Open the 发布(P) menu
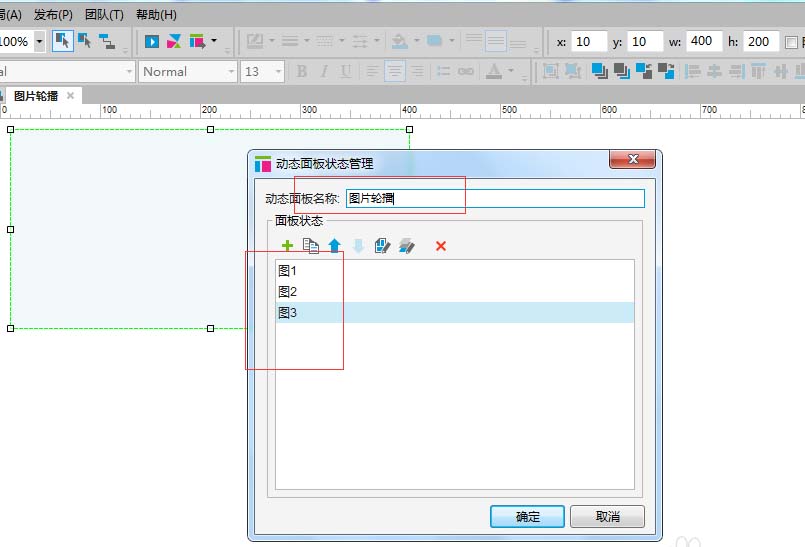Viewport: 805px width, 547px height. pos(53,14)
